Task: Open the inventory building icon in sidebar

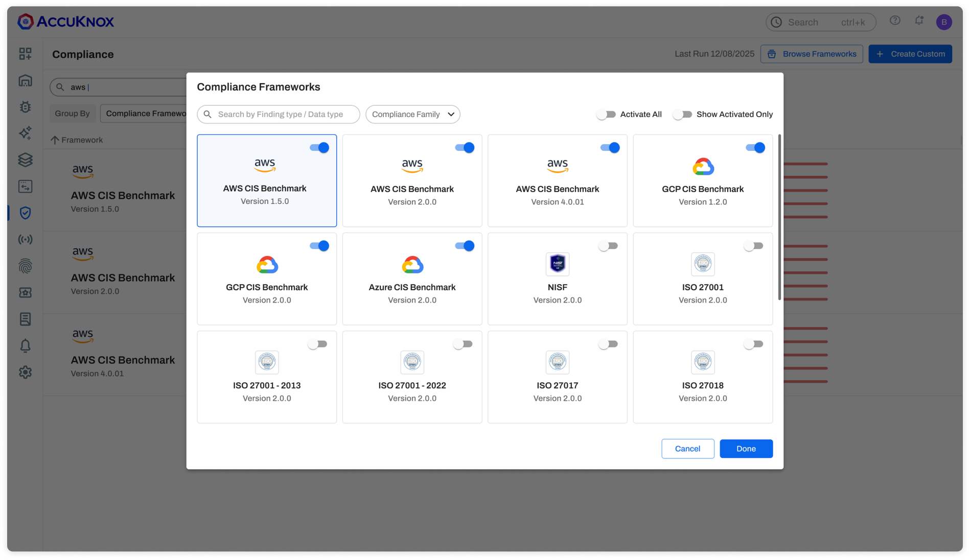Action: 25,80
